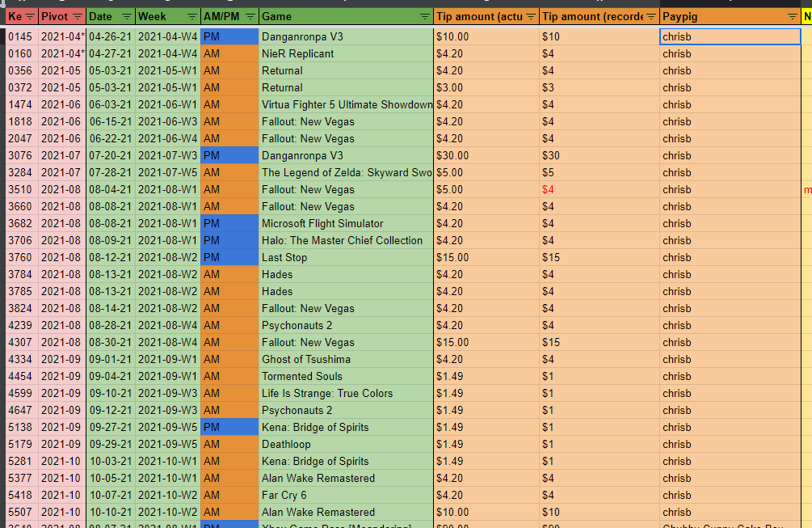Select the Game header cell
The height and width of the screenshot is (528, 812).
tap(346, 17)
